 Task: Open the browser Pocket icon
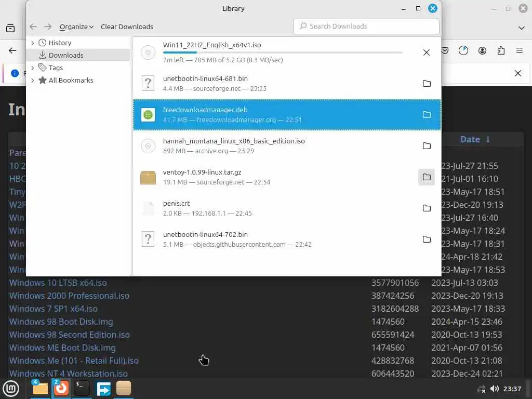pos(445,50)
